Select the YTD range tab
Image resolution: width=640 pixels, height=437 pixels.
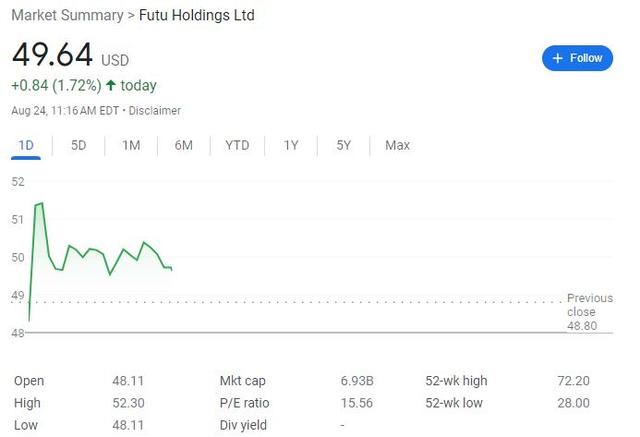pyautogui.click(x=237, y=145)
